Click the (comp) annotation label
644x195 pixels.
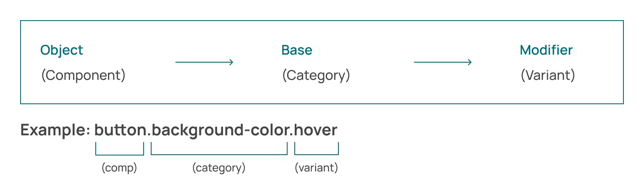point(119,168)
